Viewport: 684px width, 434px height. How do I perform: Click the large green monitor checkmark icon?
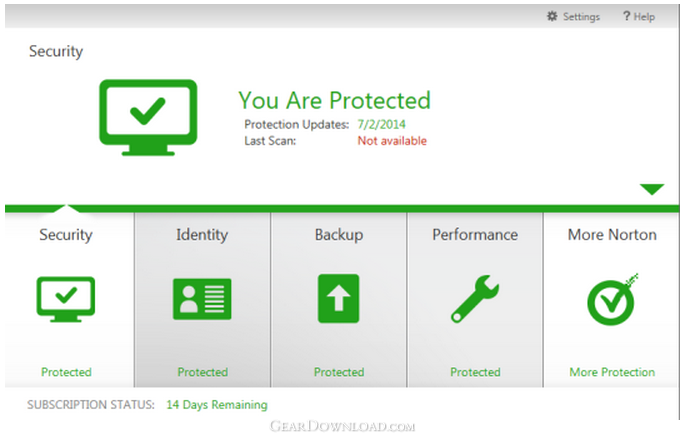click(148, 117)
